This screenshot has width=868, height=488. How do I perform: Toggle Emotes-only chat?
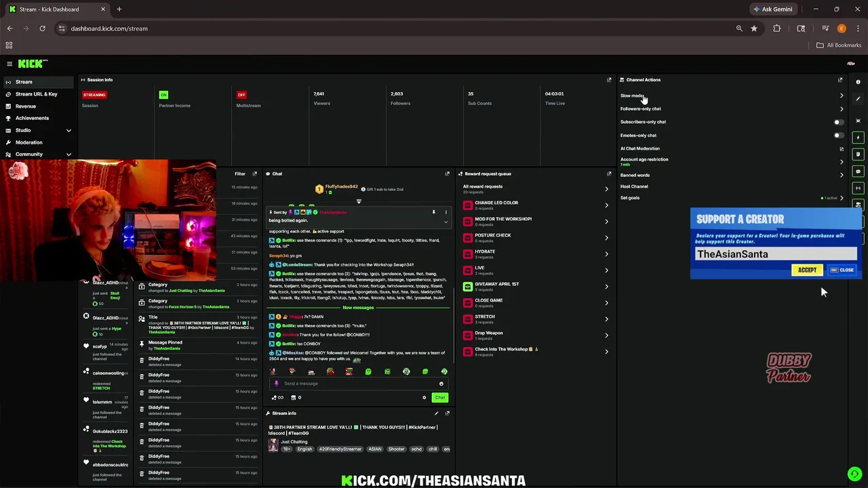(x=839, y=136)
